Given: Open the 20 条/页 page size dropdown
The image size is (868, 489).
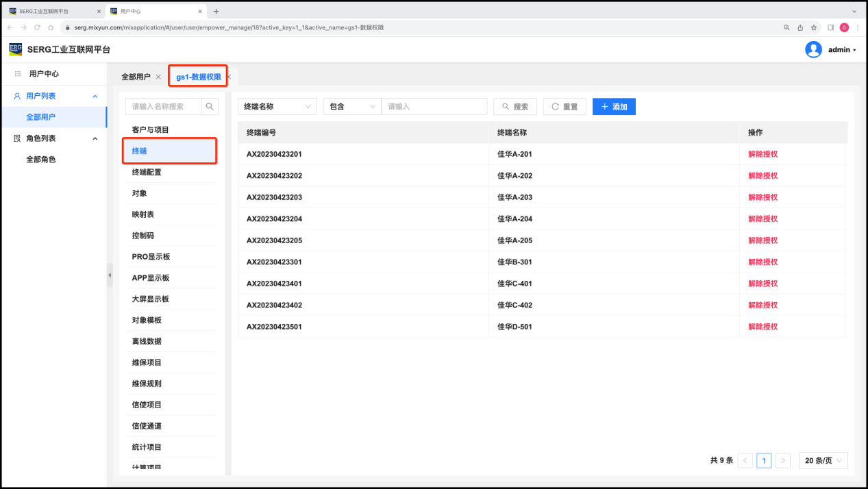Looking at the screenshot, I should pyautogui.click(x=823, y=461).
